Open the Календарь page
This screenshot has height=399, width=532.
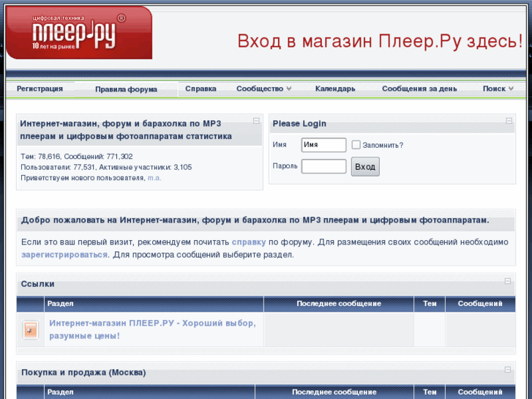pyautogui.click(x=335, y=89)
